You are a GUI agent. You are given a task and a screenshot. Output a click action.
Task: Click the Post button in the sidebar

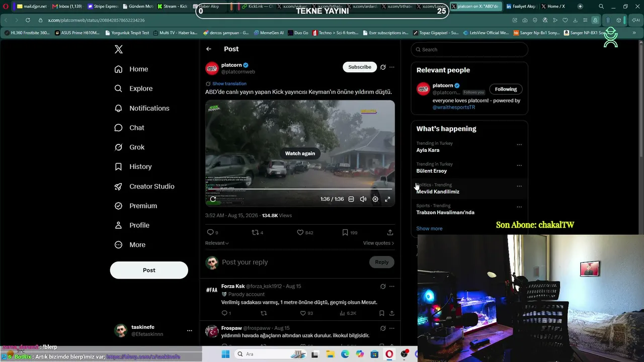[x=149, y=270]
